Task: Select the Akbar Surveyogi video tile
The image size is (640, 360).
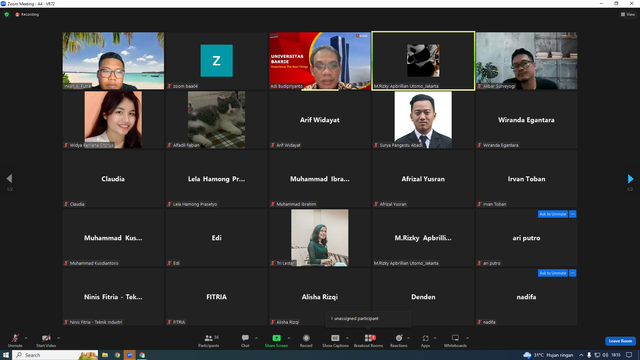Action: coord(526,61)
